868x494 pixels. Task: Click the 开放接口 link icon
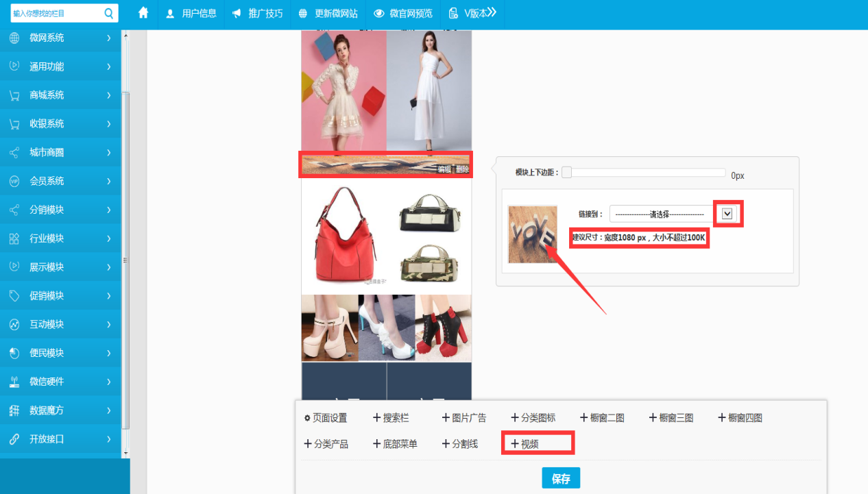pos(14,439)
